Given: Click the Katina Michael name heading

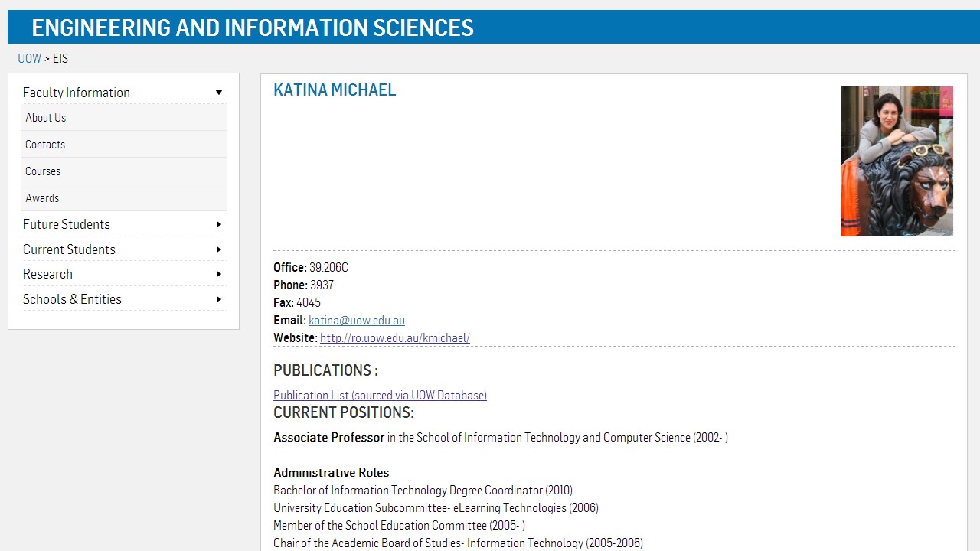Looking at the screenshot, I should pos(335,90).
